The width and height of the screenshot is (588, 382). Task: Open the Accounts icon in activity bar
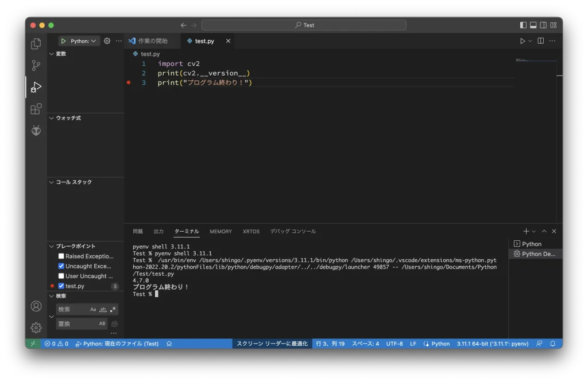(x=36, y=306)
